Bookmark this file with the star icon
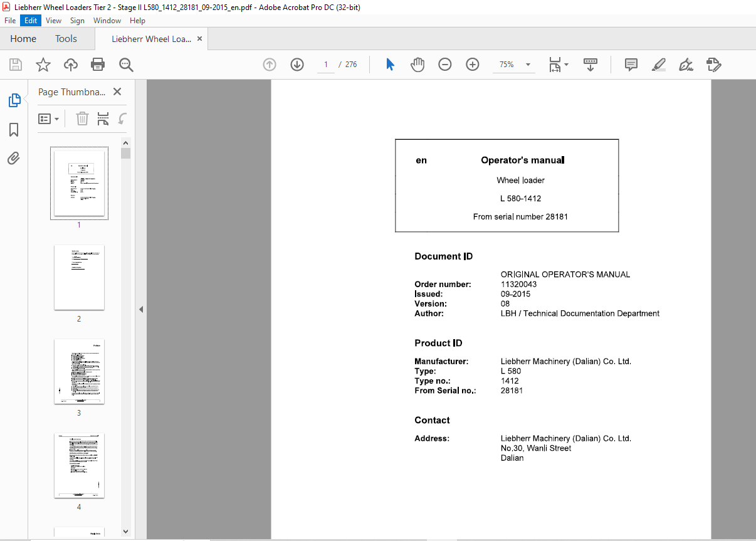Viewport: 756px width, 541px height. tap(43, 65)
